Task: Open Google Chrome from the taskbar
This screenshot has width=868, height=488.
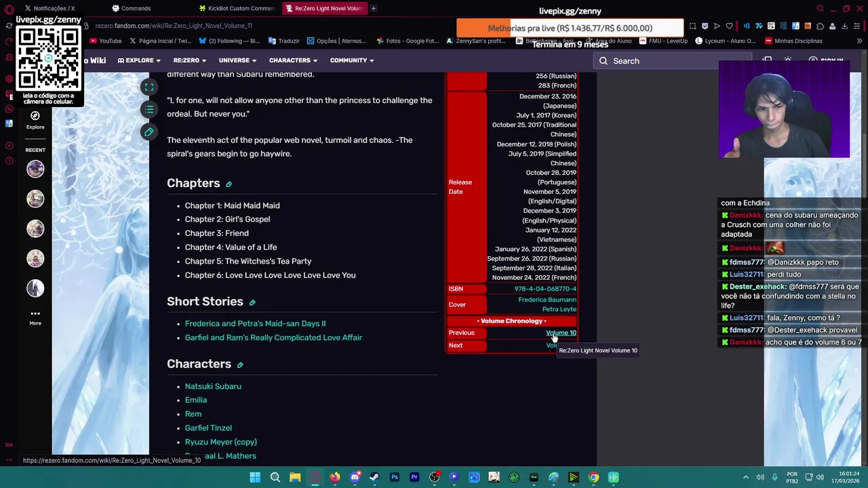Action: coord(593,477)
